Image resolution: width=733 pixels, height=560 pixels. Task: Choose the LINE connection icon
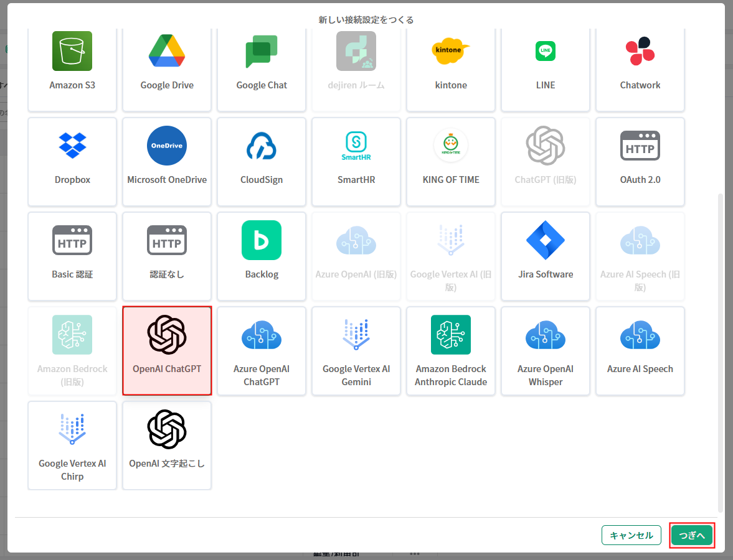[546, 51]
